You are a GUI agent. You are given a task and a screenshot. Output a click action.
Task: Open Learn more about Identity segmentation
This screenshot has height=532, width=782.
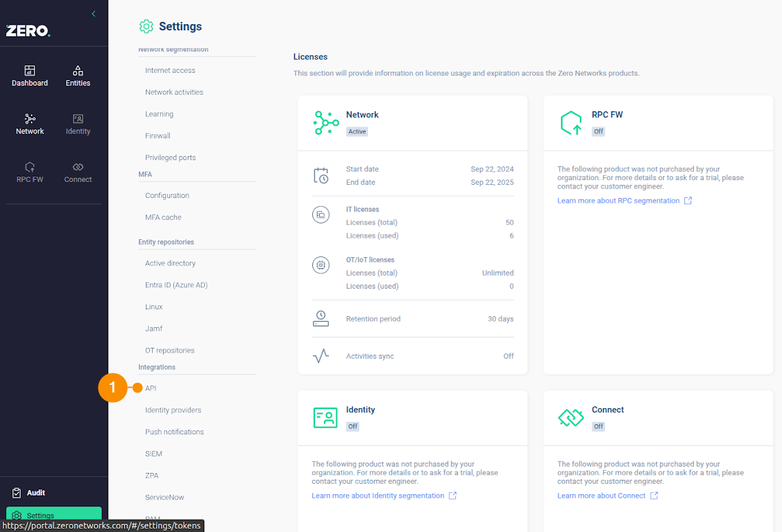click(x=378, y=496)
